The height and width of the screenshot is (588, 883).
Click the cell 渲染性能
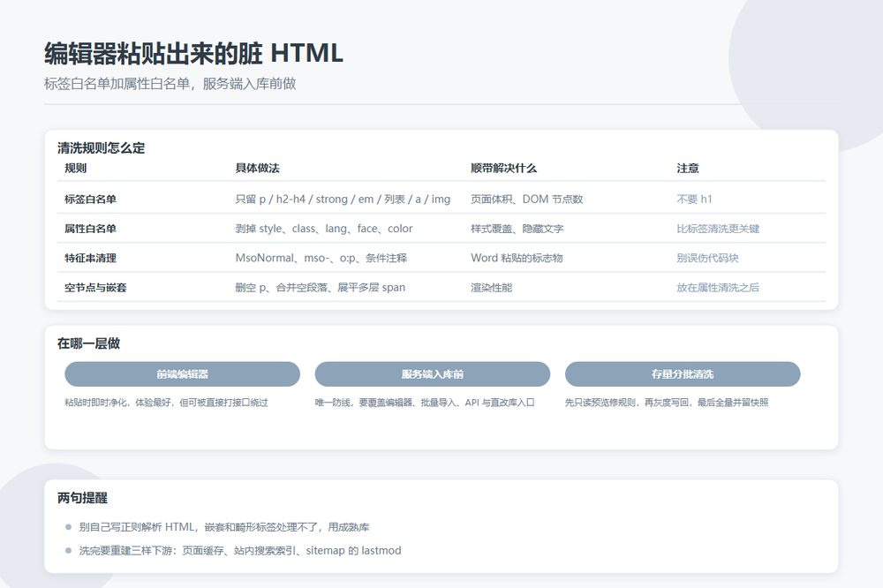pos(492,287)
